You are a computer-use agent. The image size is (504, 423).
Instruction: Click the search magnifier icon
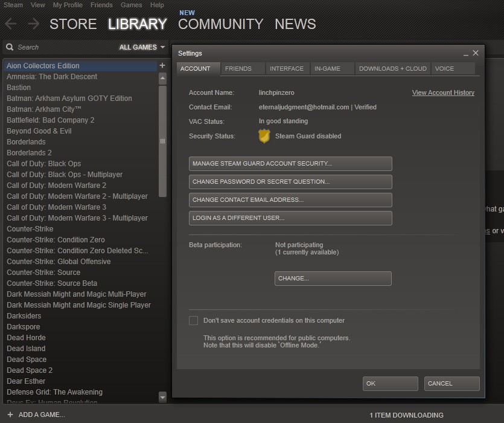[10, 47]
